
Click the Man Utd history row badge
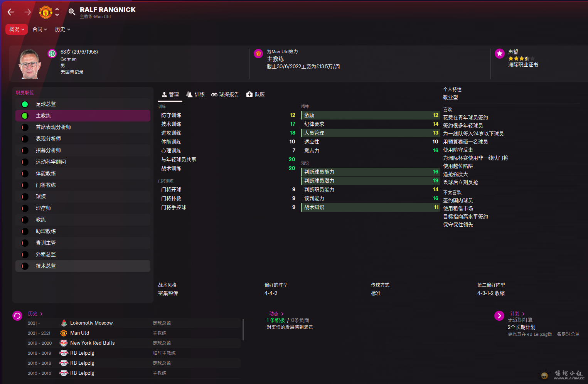click(64, 333)
